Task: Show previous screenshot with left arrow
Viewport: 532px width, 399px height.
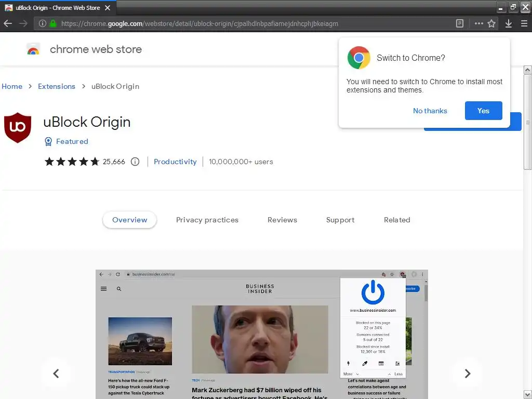Action: pos(56,373)
